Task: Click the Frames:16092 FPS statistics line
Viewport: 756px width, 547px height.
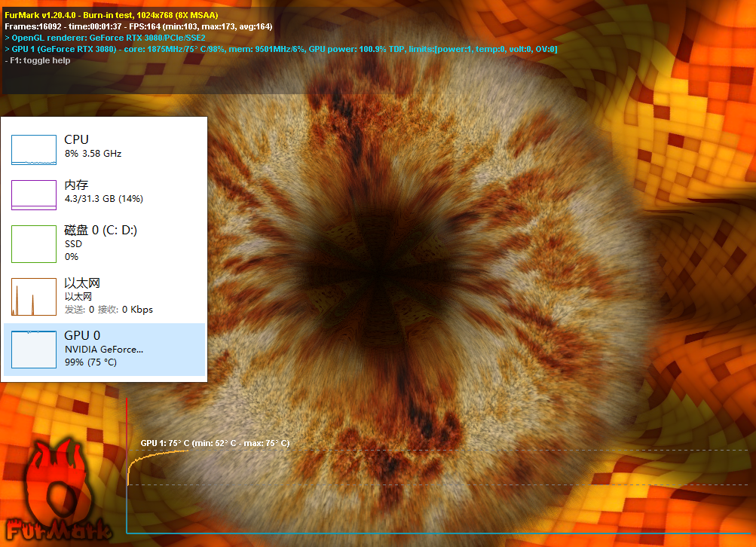Action: coord(139,26)
